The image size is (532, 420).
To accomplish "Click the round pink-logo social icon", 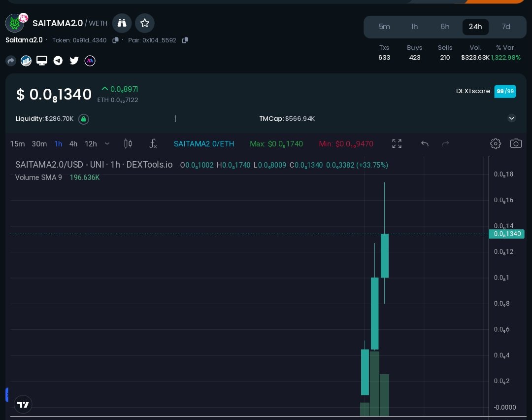I will click(90, 61).
